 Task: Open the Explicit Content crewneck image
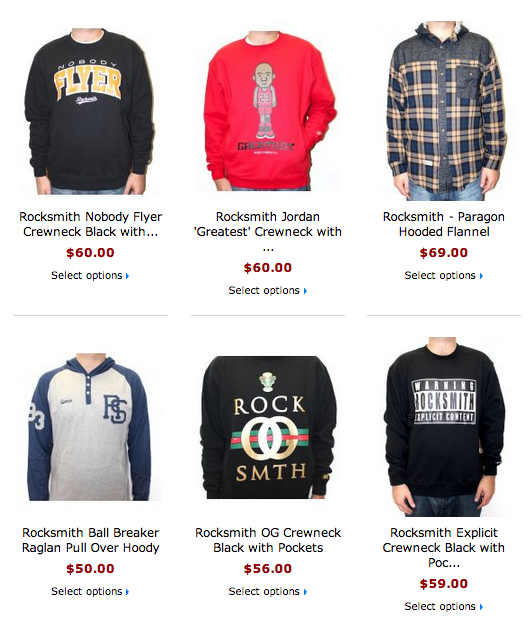(x=444, y=427)
